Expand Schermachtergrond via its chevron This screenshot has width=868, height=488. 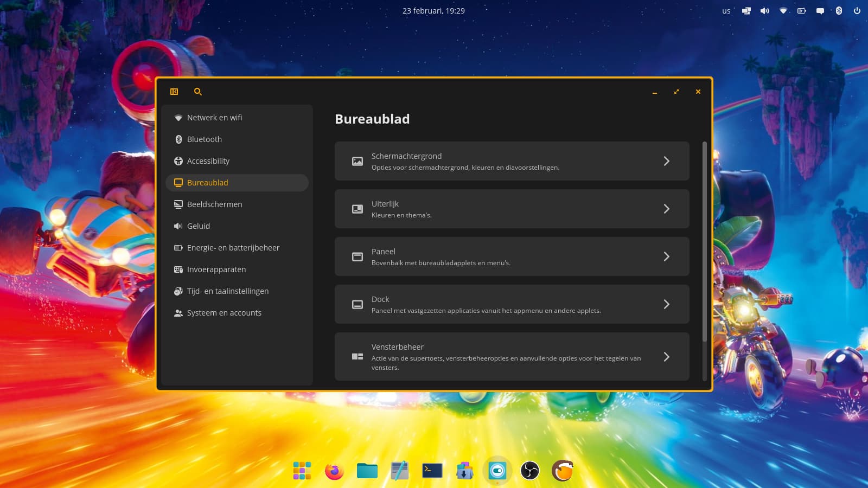click(667, 161)
